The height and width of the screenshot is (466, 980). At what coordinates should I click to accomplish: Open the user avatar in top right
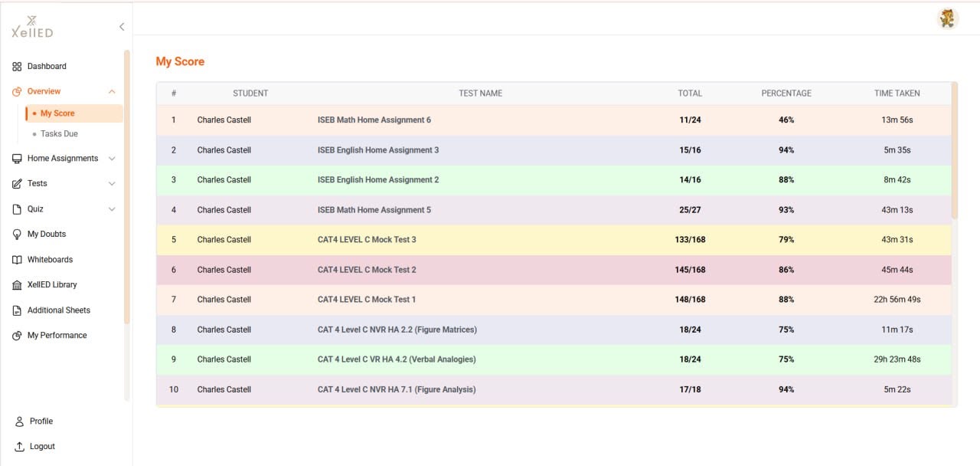pos(948,18)
